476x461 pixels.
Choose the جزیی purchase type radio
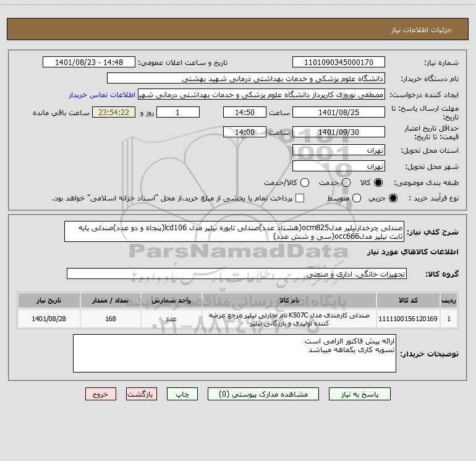(393, 198)
